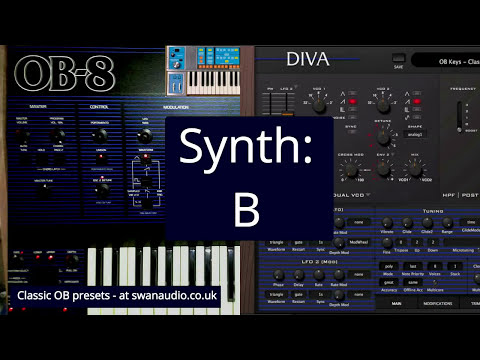The width and height of the screenshot is (480, 360).
Task: Open LFO 2 1s Sync dropdown
Action: pos(320,295)
